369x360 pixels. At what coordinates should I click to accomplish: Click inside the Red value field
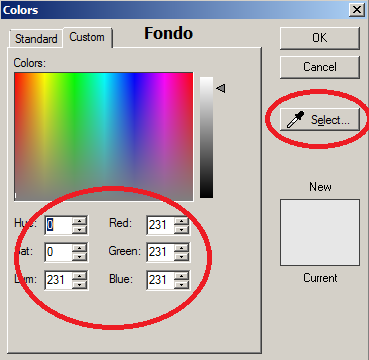click(x=160, y=225)
